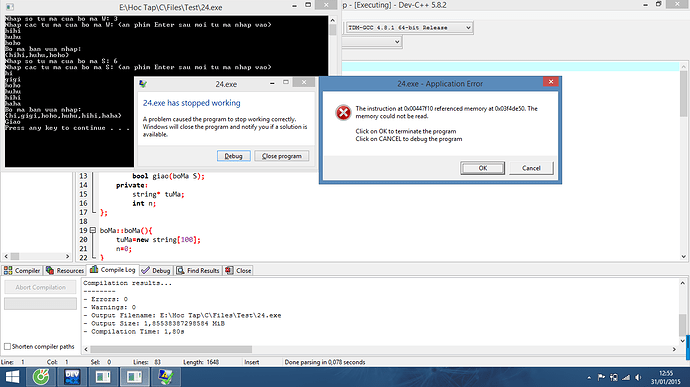Open the Dev-C++ taskbar icon
The image size is (690, 387).
tap(72, 377)
